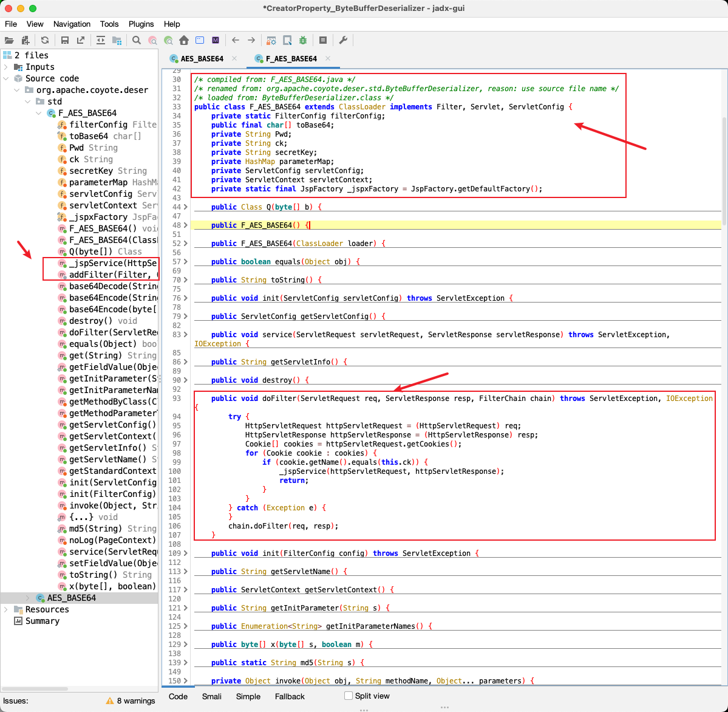Click the code editor vertical scrollbar
The width and height of the screenshot is (728, 712).
724,170
